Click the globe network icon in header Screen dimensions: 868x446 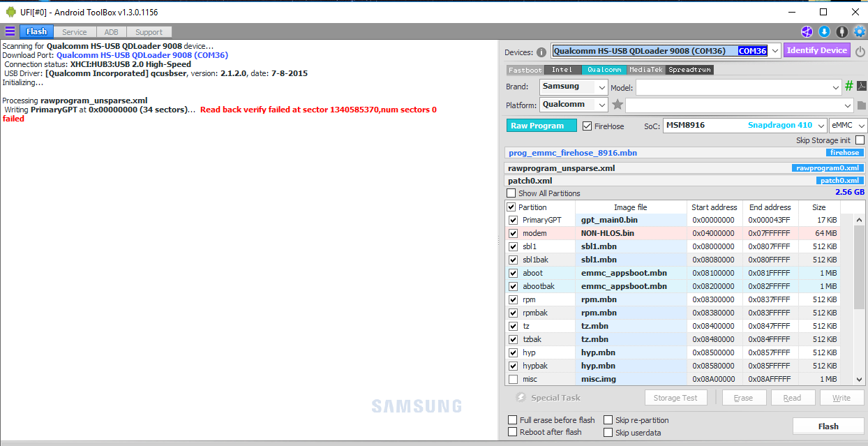click(x=807, y=31)
